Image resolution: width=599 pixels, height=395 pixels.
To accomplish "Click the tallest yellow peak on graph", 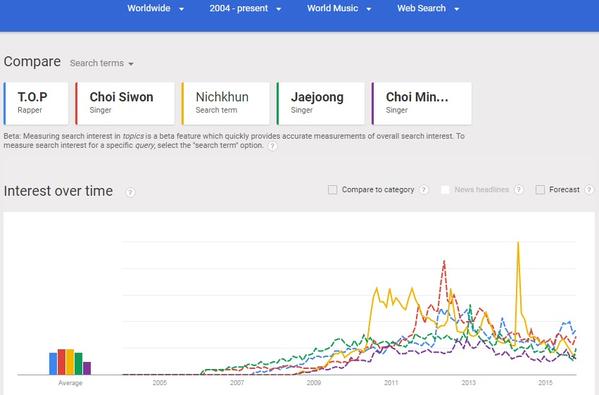I will coord(518,243).
